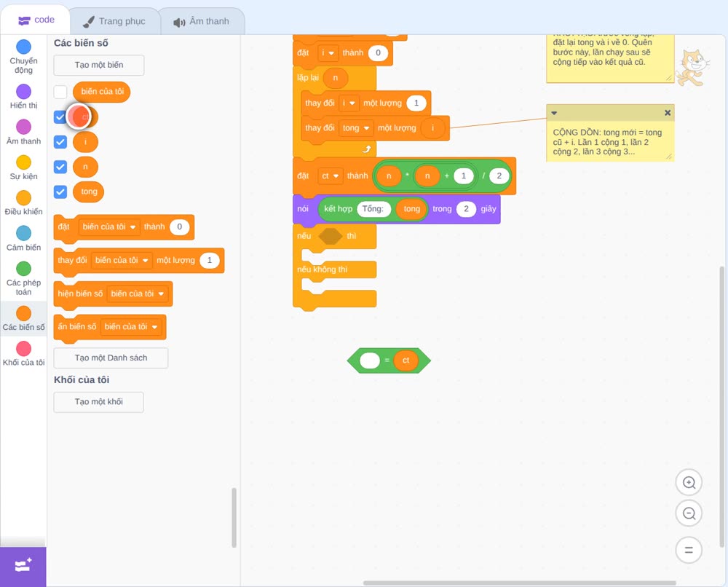Screen dimensions: 728x587
Task: Switch to the code tab
Action: coord(36,20)
